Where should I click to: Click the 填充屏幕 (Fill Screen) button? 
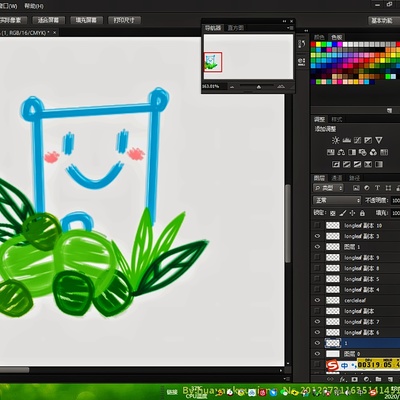click(x=86, y=20)
